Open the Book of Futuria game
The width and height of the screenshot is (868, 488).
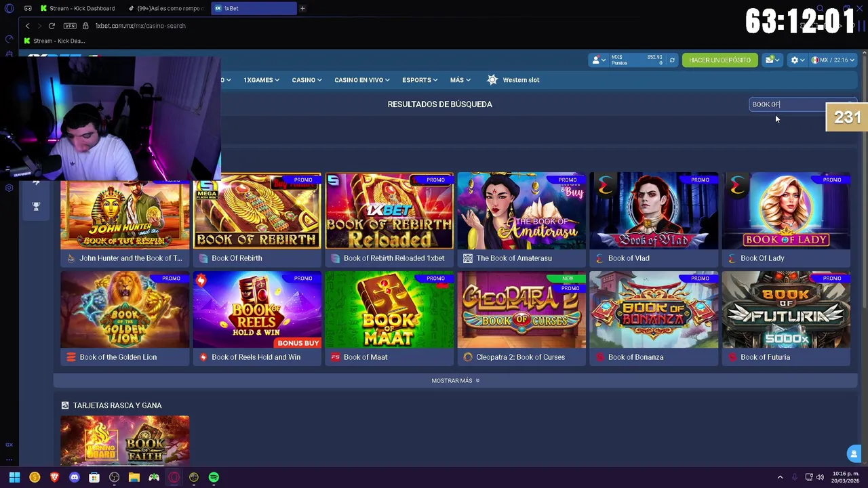point(786,310)
